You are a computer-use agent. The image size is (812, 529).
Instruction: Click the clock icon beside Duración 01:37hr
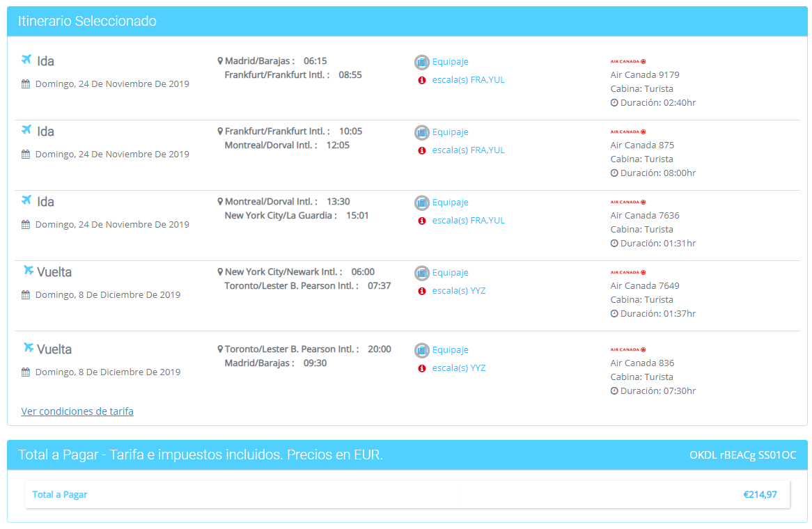click(614, 314)
